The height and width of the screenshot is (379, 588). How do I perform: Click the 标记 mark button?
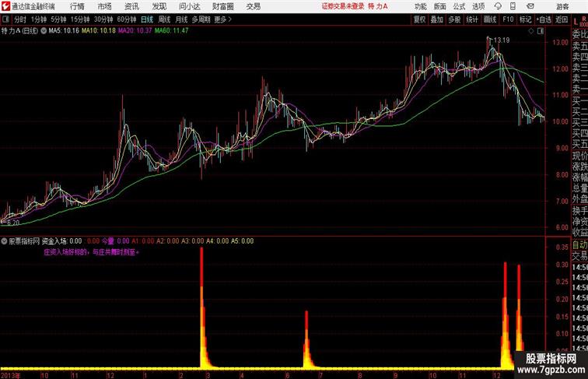(525, 19)
